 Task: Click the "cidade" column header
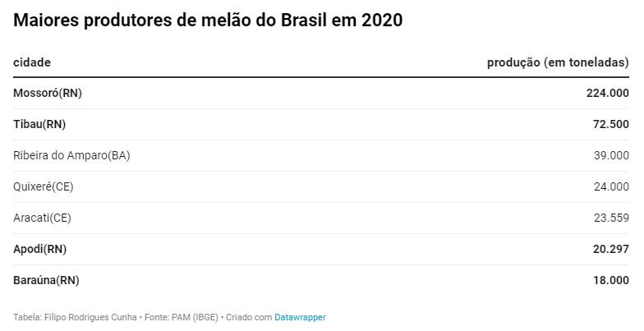32,62
